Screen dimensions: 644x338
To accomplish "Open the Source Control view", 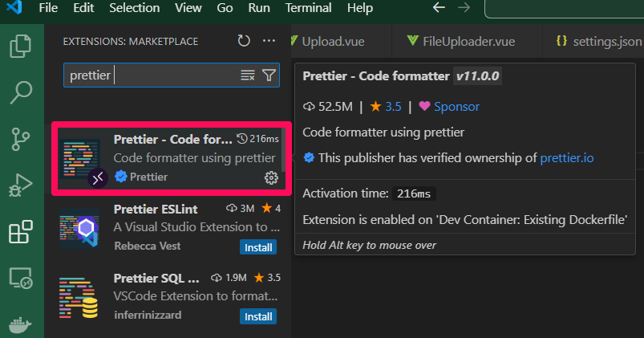I will pyautogui.click(x=21, y=139).
